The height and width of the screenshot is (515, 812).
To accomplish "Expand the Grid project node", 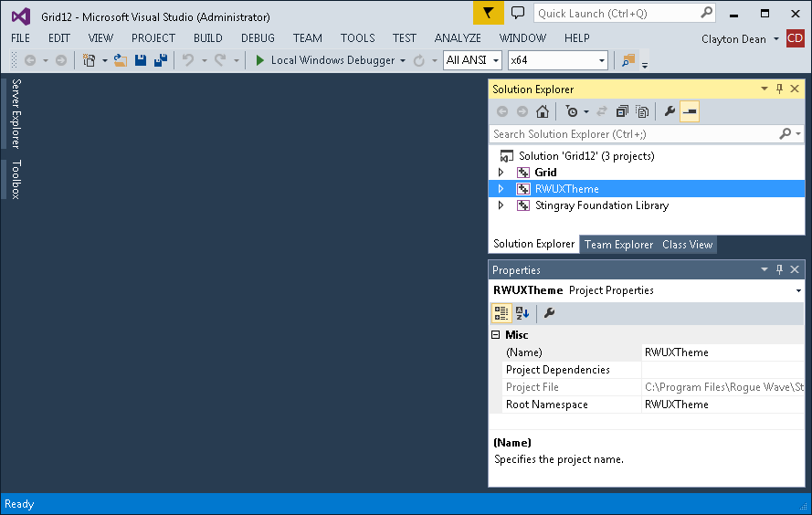I will [501, 173].
